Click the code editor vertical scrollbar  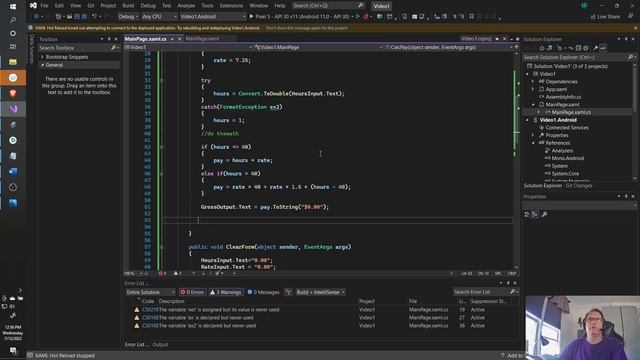pyautogui.click(x=517, y=159)
